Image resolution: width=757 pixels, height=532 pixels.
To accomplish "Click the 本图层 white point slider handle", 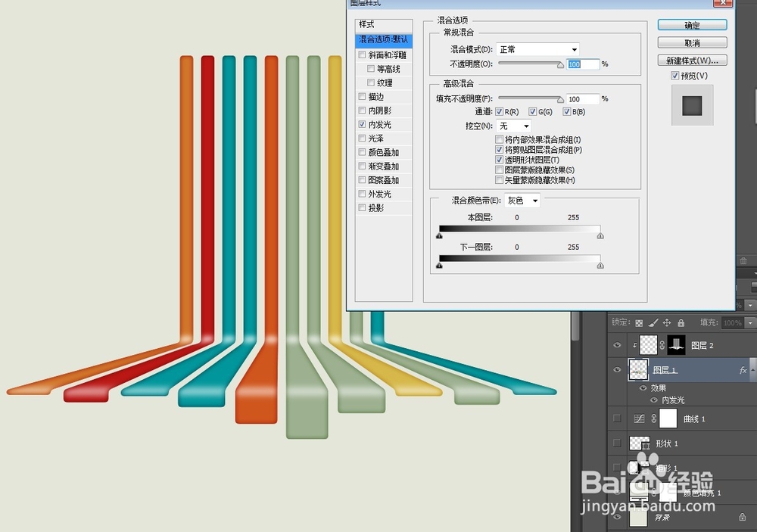I will coord(600,236).
